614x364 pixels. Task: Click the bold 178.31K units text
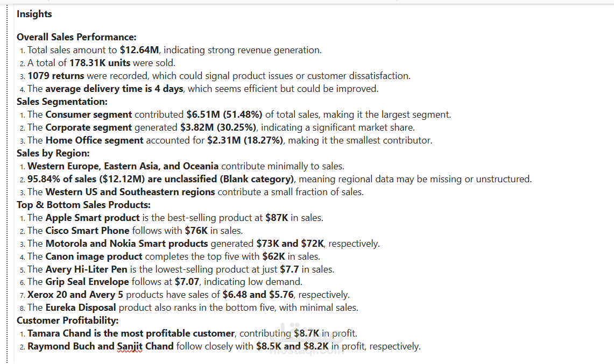[100, 63]
